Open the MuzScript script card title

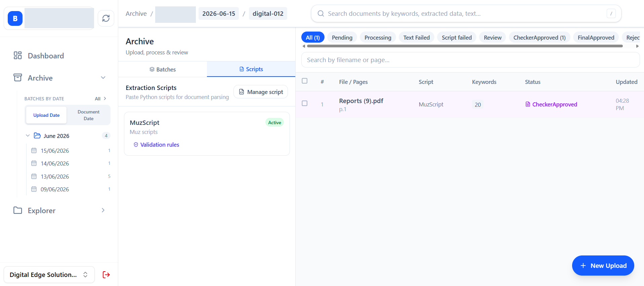coord(144,123)
